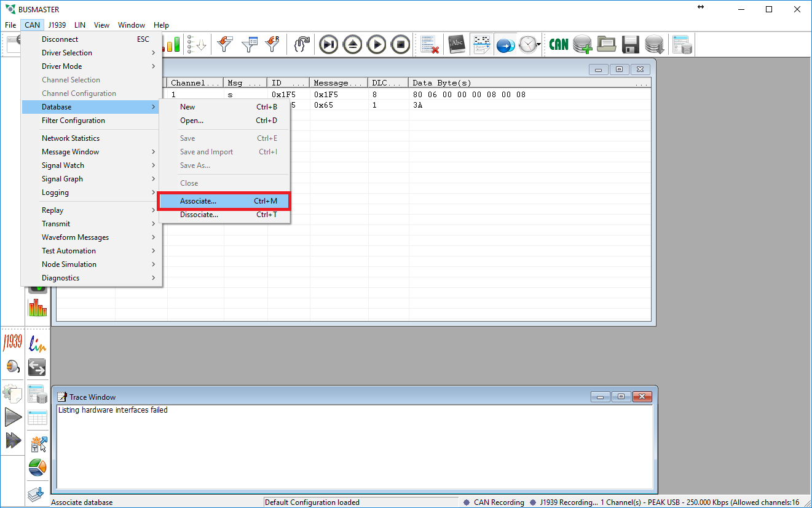Click the open-folder database toolbar icon
Image resolution: width=812 pixels, height=508 pixels.
pyautogui.click(x=606, y=44)
